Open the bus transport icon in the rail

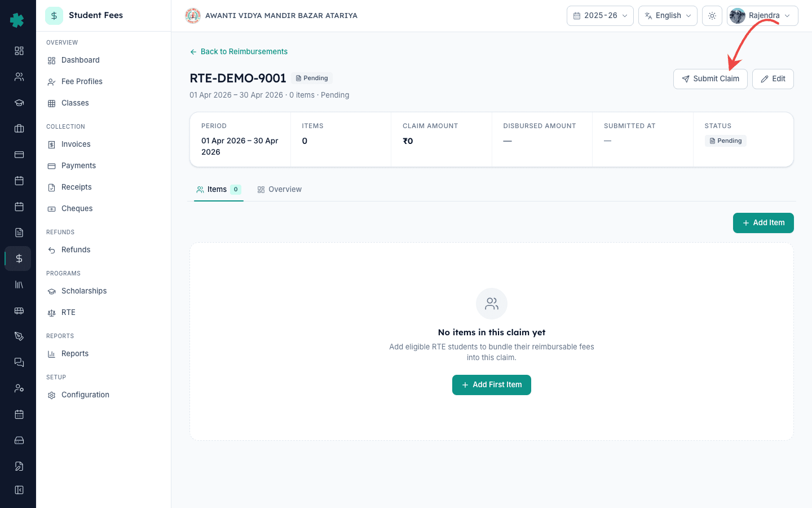[19, 310]
